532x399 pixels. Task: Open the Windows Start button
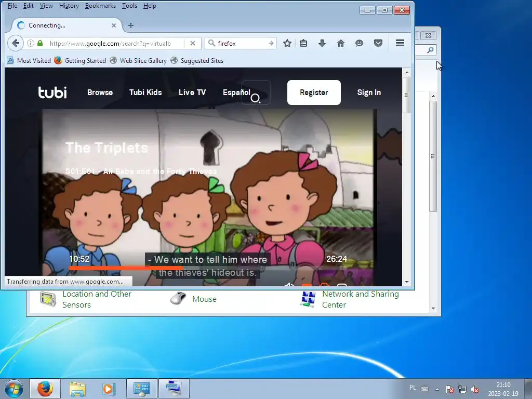14,389
